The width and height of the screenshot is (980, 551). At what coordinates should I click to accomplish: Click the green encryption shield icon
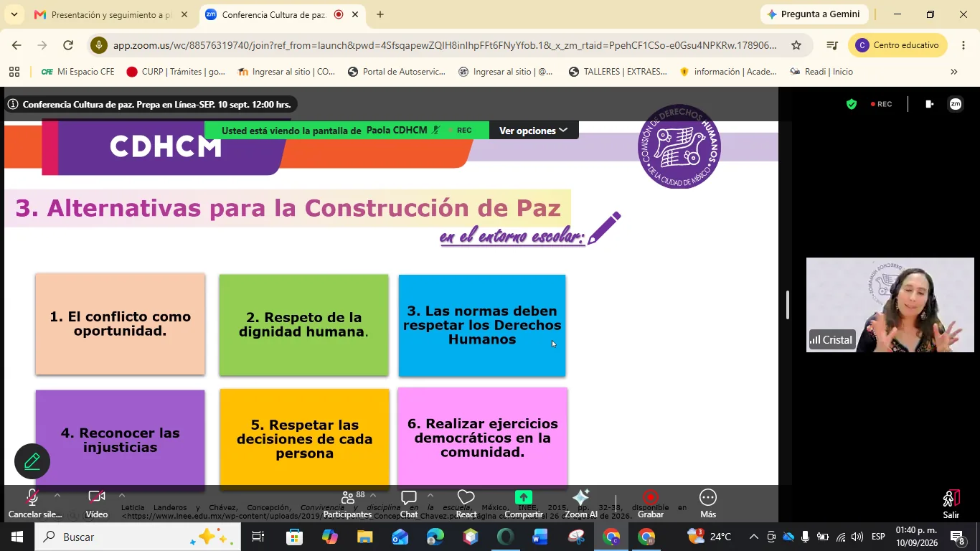point(852,105)
